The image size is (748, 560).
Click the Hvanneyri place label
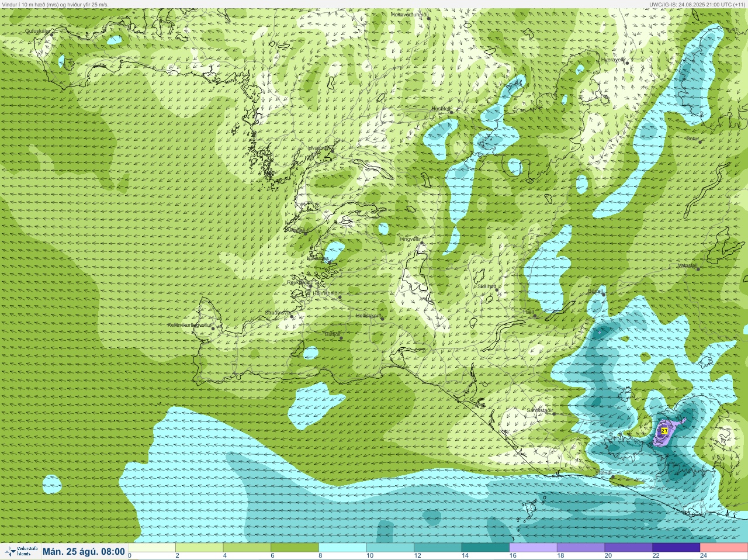pyautogui.click(x=321, y=148)
